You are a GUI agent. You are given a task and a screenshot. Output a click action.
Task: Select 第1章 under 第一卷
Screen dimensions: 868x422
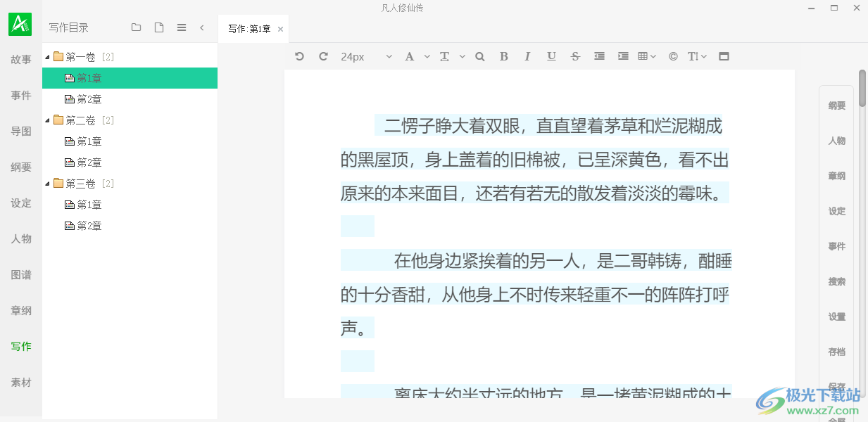click(130, 78)
